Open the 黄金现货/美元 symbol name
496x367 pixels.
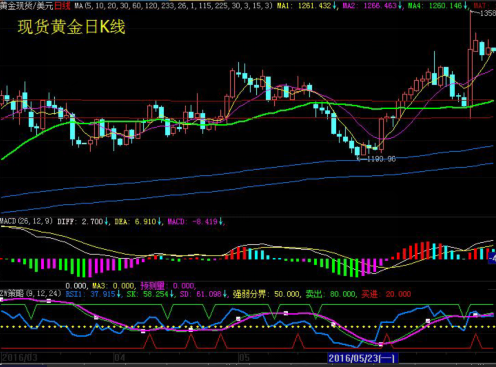27,6
